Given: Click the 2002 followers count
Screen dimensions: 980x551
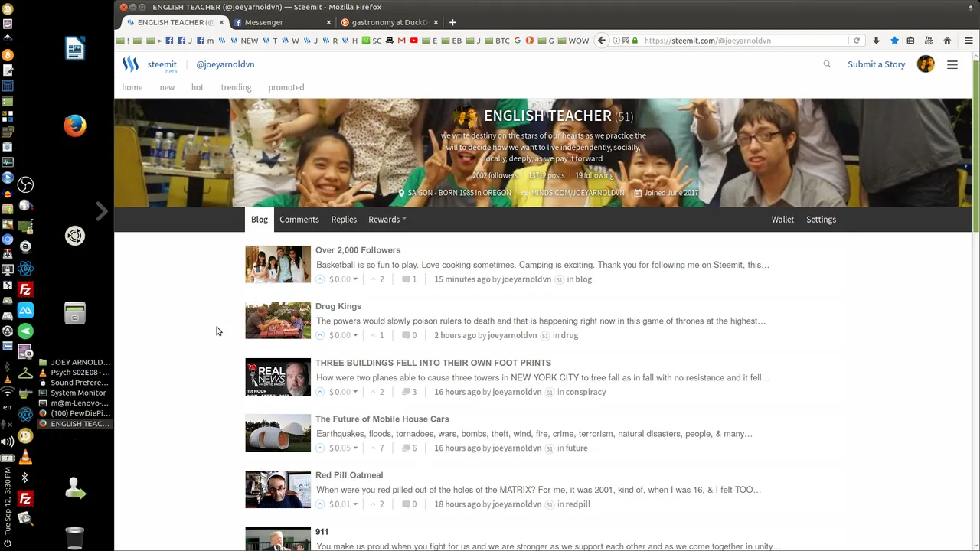Looking at the screenshot, I should tap(495, 175).
